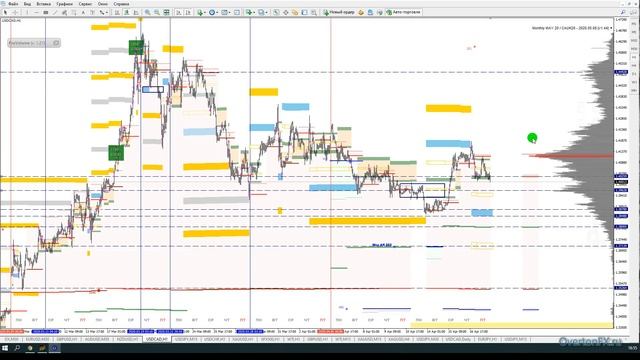Open the Сервис menu
This screenshot has width=640, height=360.
tap(85, 4)
